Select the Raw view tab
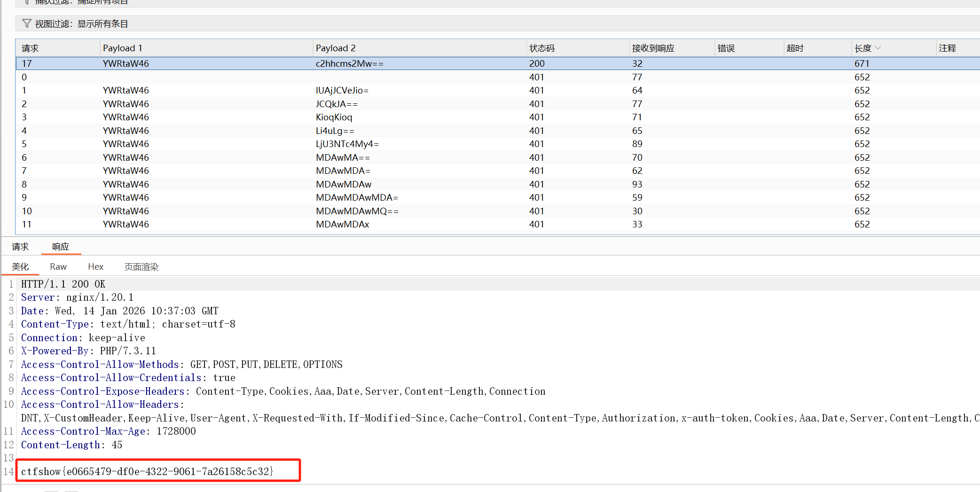 58,267
